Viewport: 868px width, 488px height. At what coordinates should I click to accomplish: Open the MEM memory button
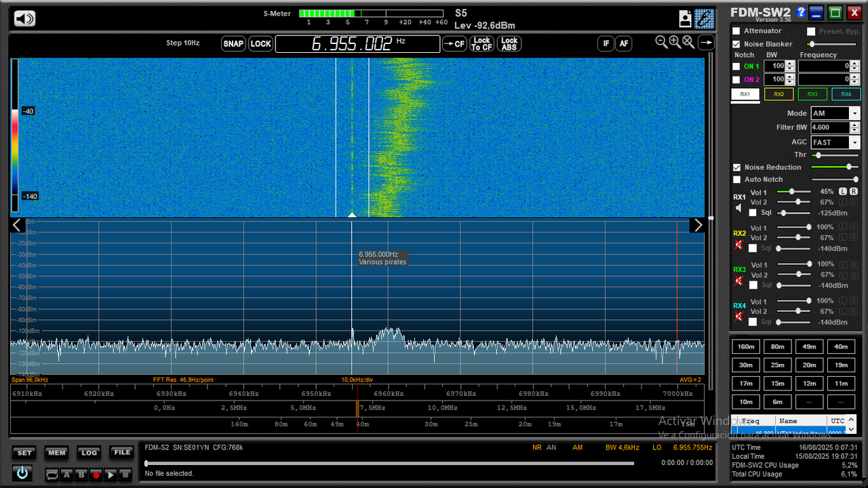pyautogui.click(x=57, y=453)
